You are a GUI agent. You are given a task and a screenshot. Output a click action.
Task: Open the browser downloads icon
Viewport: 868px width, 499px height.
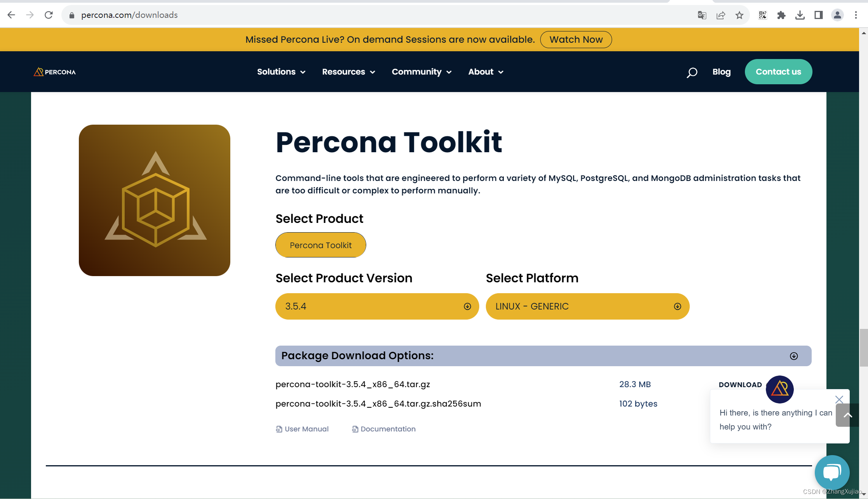(x=800, y=15)
